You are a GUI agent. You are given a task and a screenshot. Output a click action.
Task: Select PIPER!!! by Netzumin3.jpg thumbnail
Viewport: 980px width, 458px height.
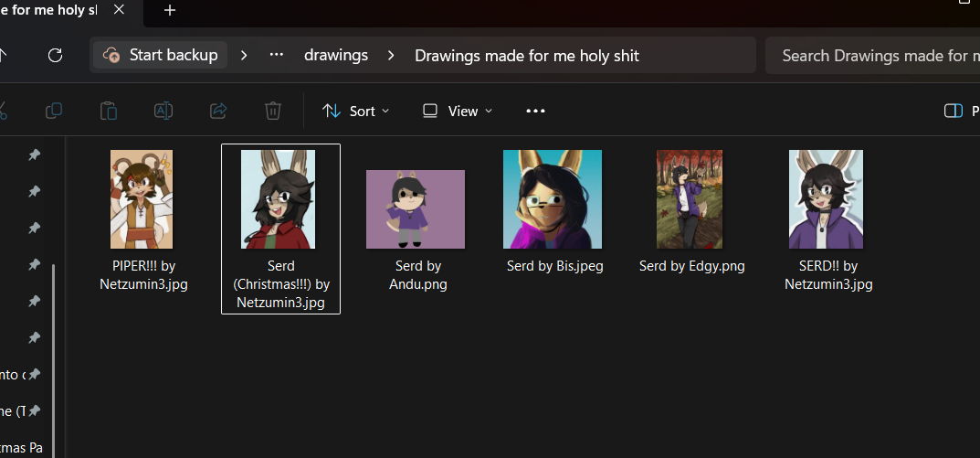coord(142,199)
